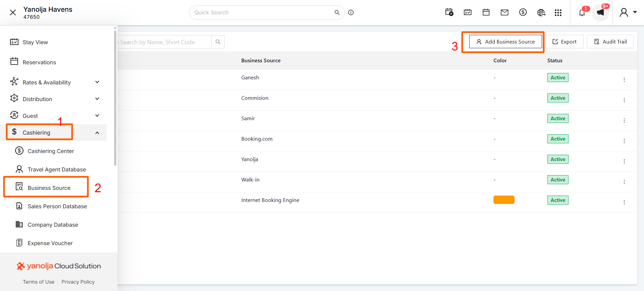Click the Terms of Use link
Image resolution: width=644 pixels, height=291 pixels.
coord(39,282)
